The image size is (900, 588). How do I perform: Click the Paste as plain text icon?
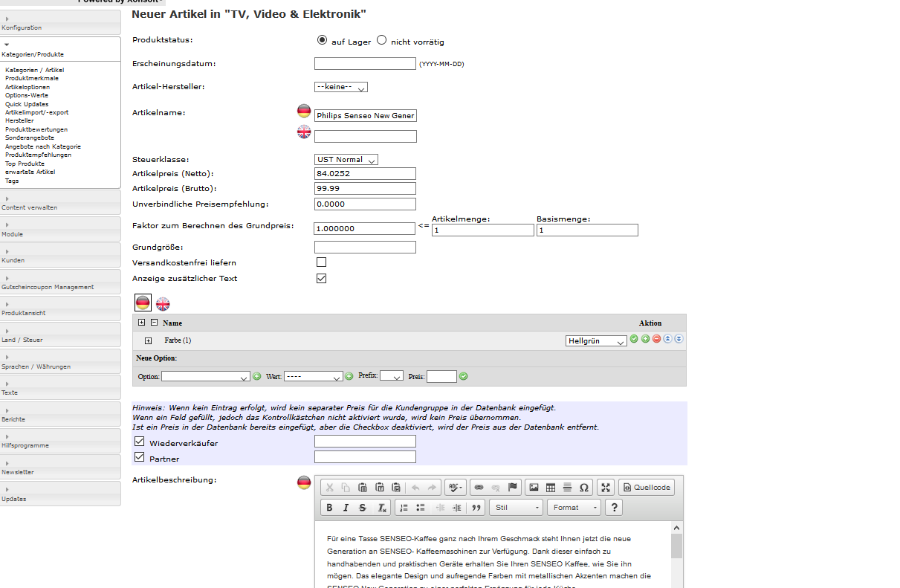pyautogui.click(x=379, y=488)
